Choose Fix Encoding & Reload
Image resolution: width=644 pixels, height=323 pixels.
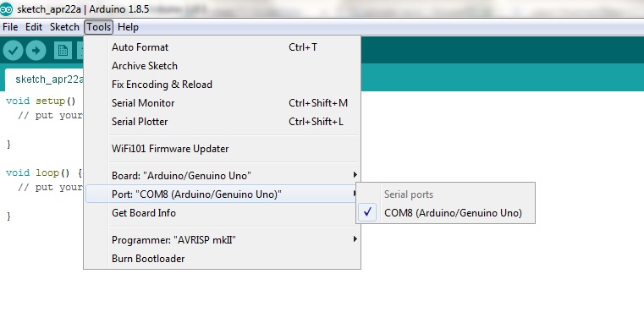[x=223, y=85]
